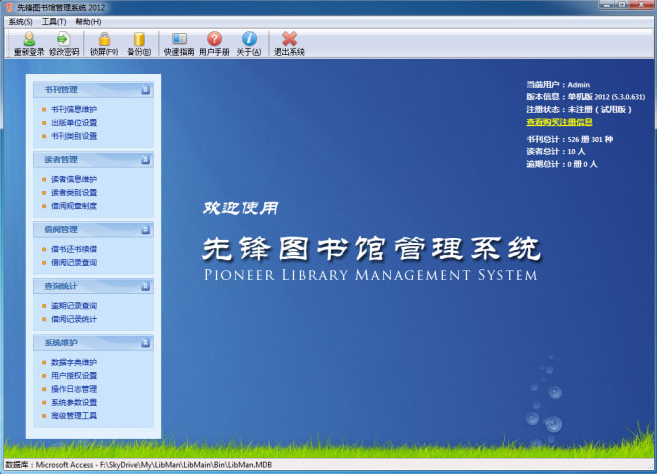Open 书刊信息维护

(74, 109)
